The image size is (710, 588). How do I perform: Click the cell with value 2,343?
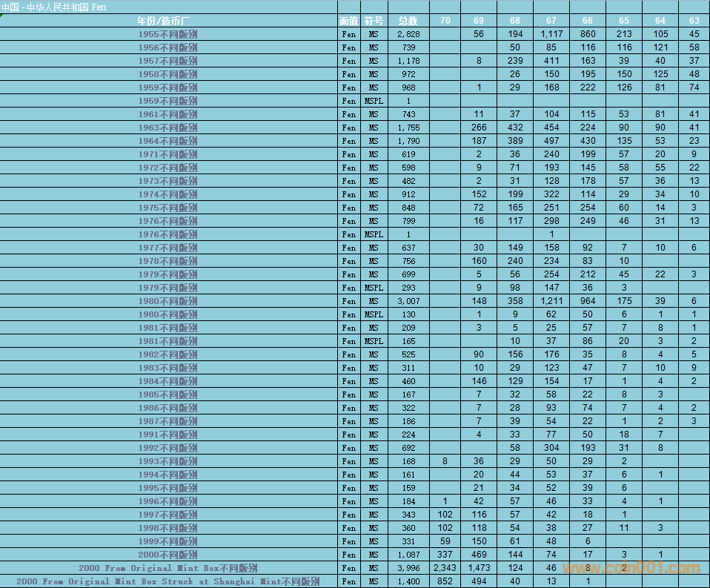(x=445, y=568)
